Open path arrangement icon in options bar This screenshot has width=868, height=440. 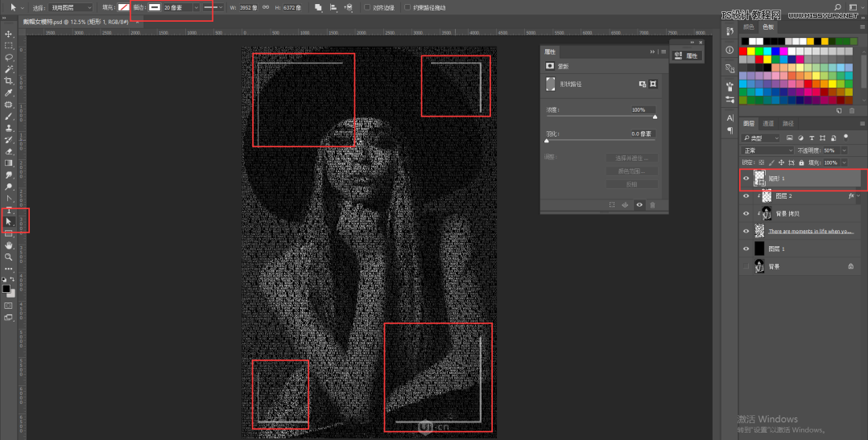click(x=348, y=8)
